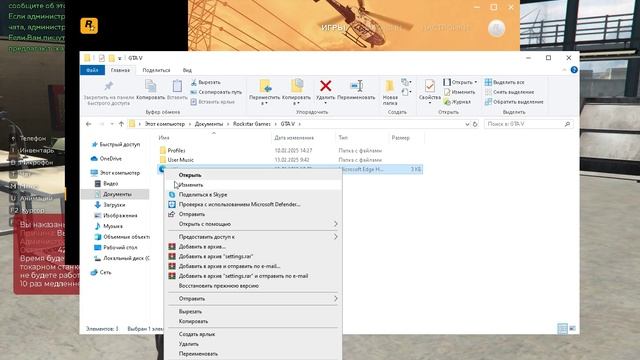Open Рабочий стол in navigation pane
Viewport: 640px width, 360px height.
[x=116, y=247]
